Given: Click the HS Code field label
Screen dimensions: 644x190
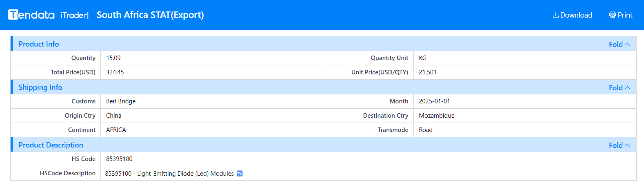Looking at the screenshot, I should point(84,159).
